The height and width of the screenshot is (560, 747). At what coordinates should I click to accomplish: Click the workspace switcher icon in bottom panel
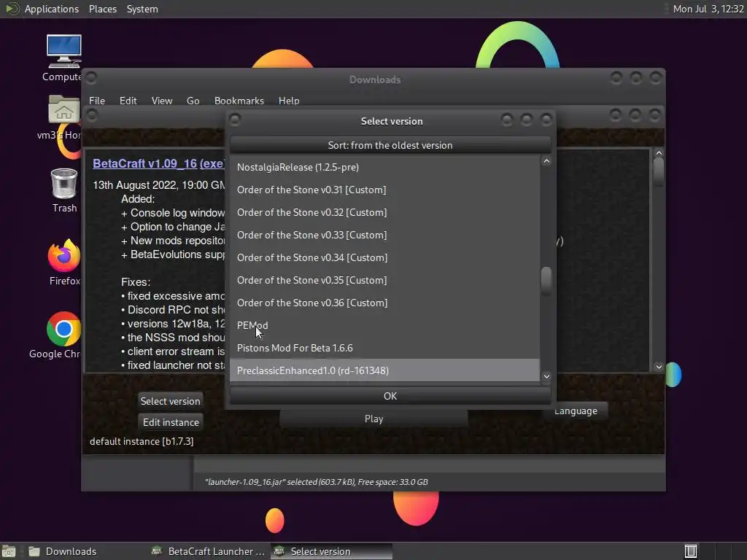pos(691,551)
